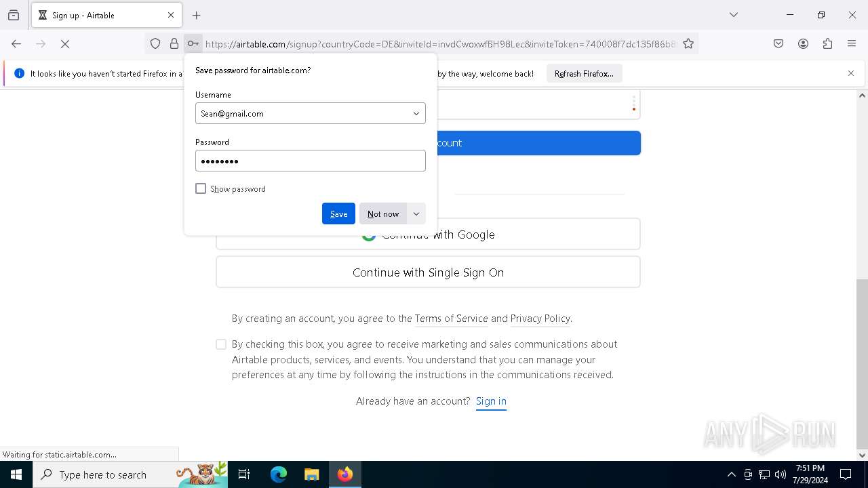868x488 pixels.
Task: Dismiss the Firefox notification bar
Action: (x=851, y=73)
